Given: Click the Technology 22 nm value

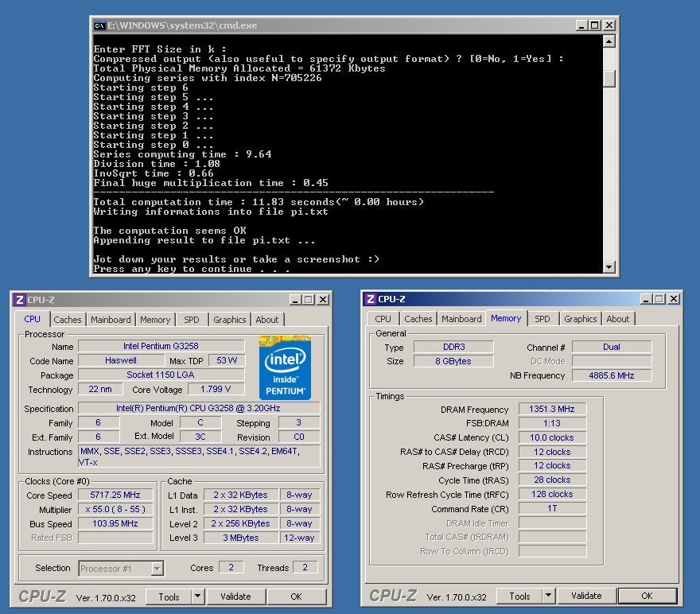Looking at the screenshot, I should tap(100, 389).
